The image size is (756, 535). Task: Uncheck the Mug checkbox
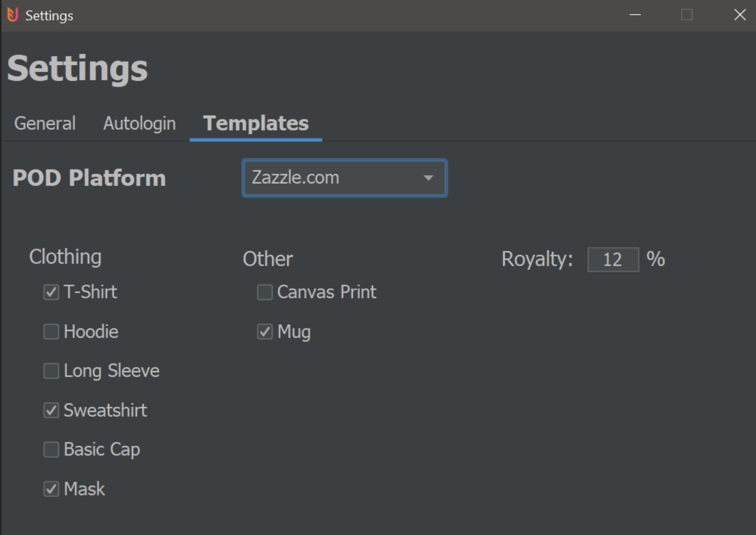coord(265,332)
